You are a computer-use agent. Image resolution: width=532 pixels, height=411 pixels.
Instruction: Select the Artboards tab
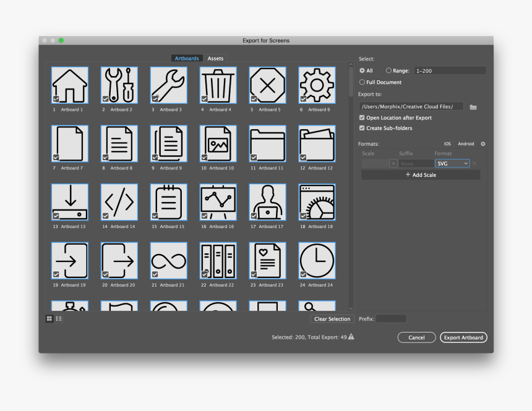click(187, 59)
